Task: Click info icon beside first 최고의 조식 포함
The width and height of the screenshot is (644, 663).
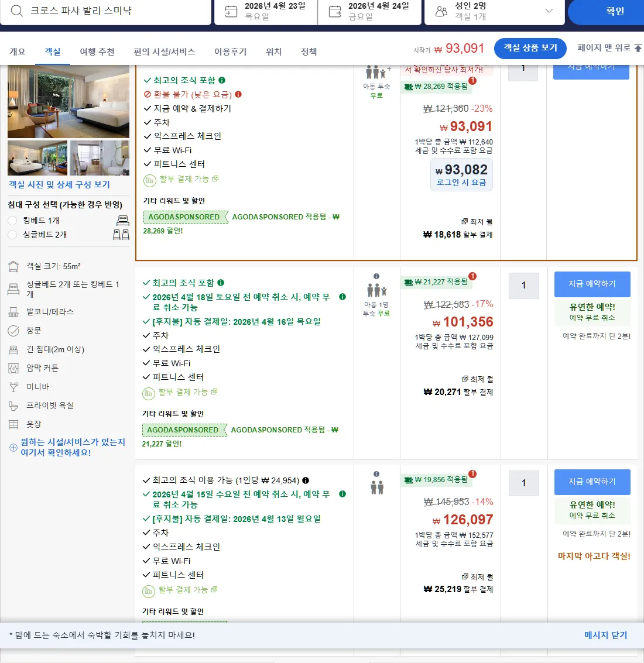Action: (222, 80)
